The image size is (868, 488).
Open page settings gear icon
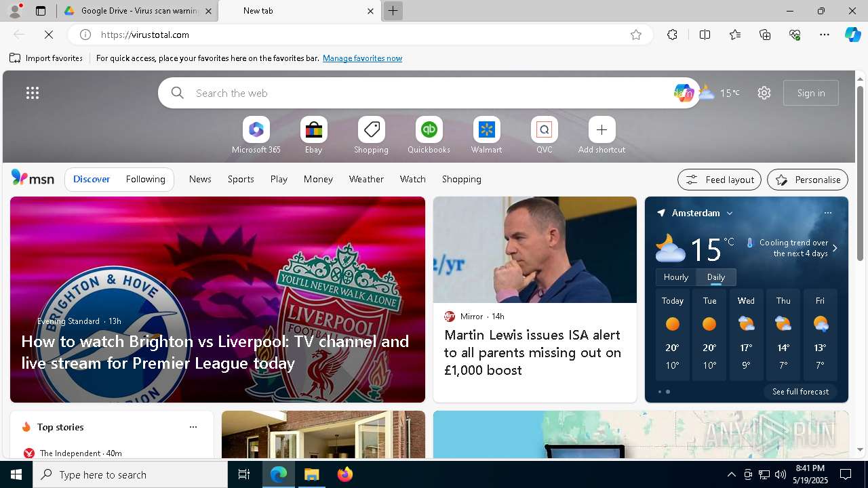tap(764, 93)
